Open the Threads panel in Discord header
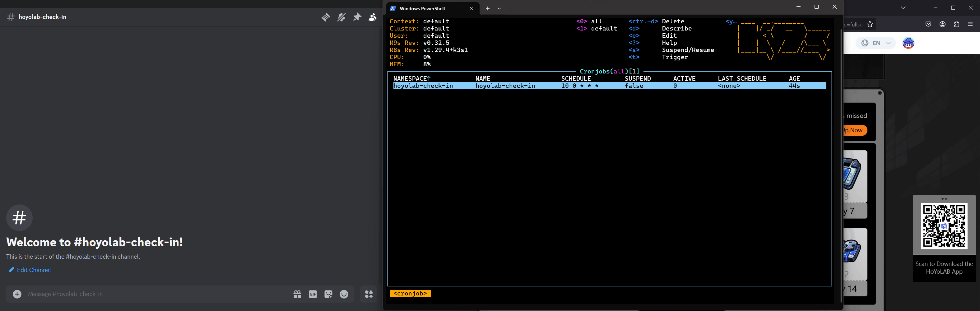 click(x=326, y=17)
